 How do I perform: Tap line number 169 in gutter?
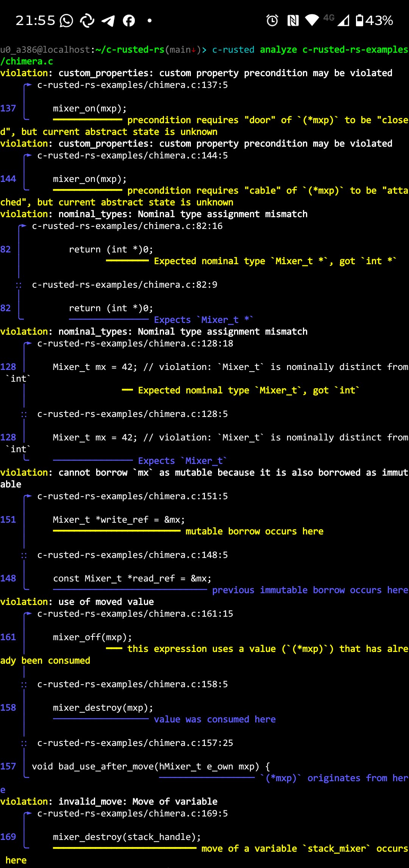click(8, 837)
